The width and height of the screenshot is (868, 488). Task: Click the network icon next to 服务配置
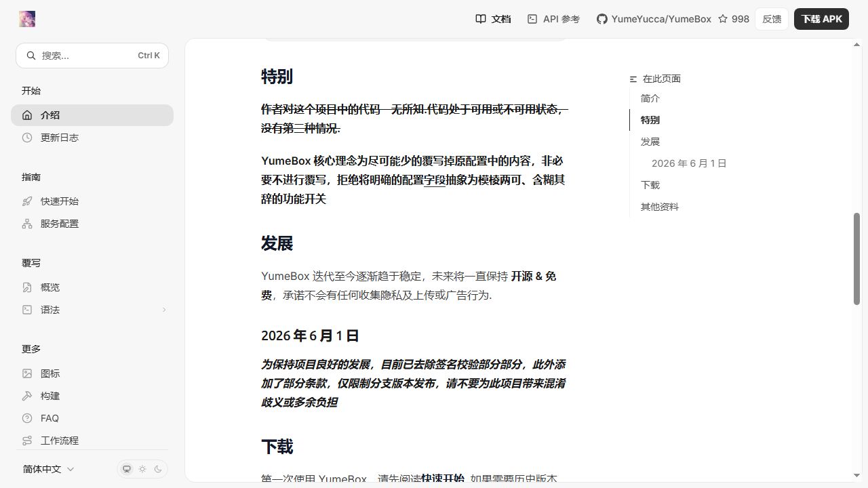pos(27,224)
